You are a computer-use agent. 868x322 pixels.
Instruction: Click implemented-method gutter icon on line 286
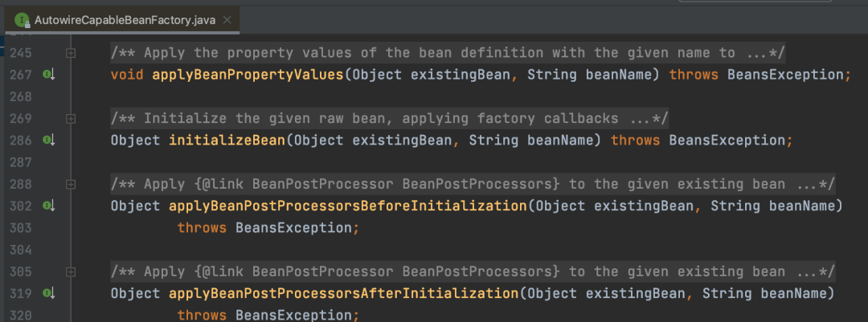click(x=49, y=140)
